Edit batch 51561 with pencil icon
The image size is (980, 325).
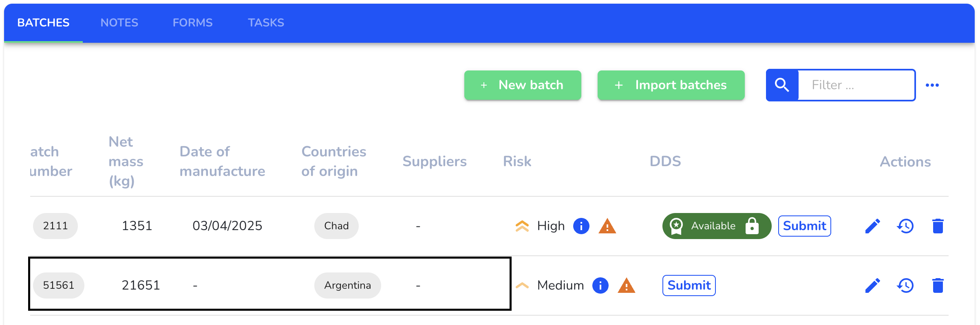(873, 285)
